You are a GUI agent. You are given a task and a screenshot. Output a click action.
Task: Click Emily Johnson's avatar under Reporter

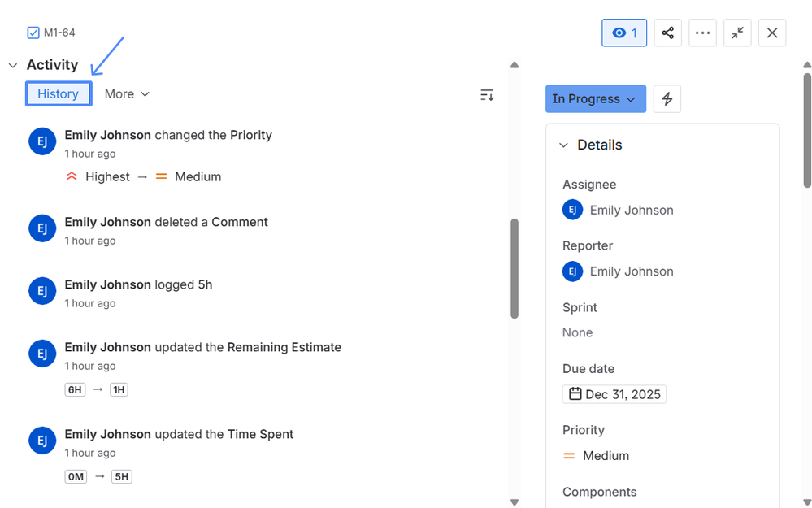572,271
